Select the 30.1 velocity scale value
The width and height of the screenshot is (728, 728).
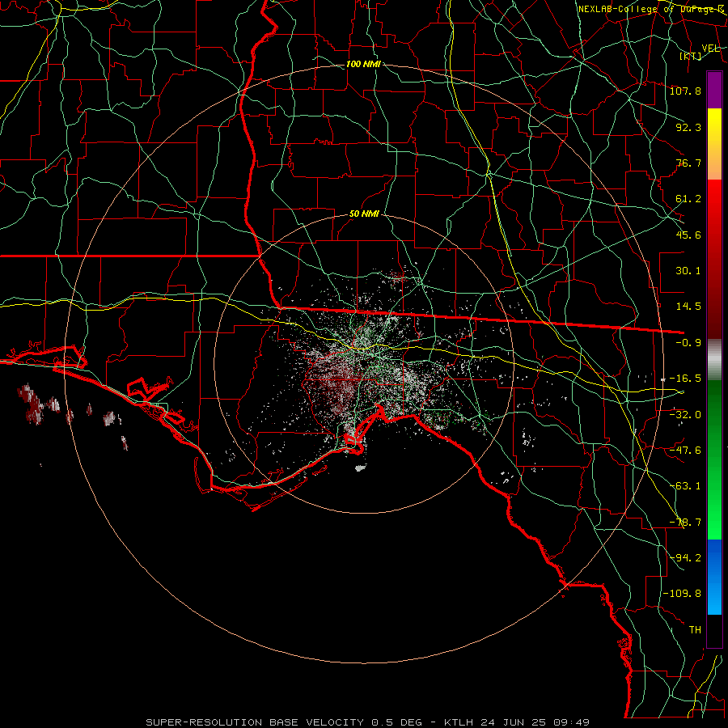(x=688, y=271)
